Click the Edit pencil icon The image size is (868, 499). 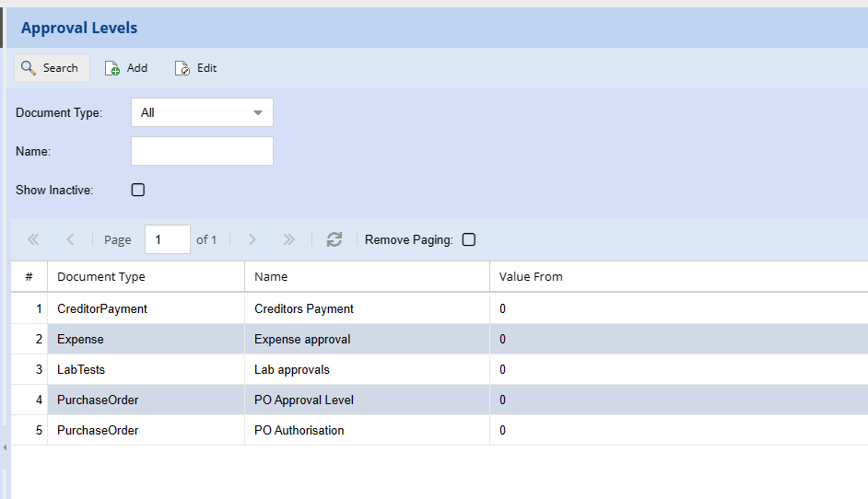182,68
